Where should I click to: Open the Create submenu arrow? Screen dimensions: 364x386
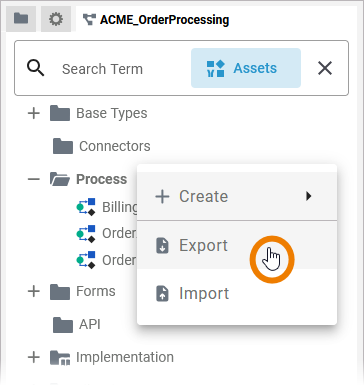[x=309, y=196]
